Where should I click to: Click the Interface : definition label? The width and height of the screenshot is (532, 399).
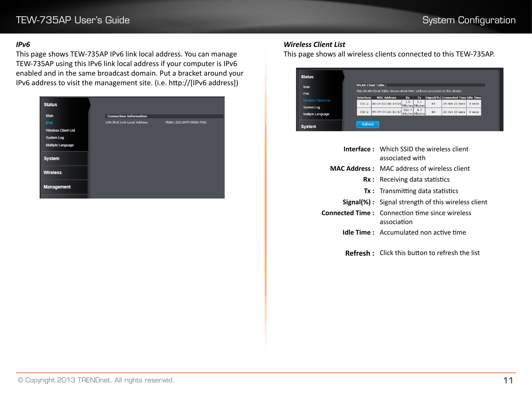click(359, 149)
